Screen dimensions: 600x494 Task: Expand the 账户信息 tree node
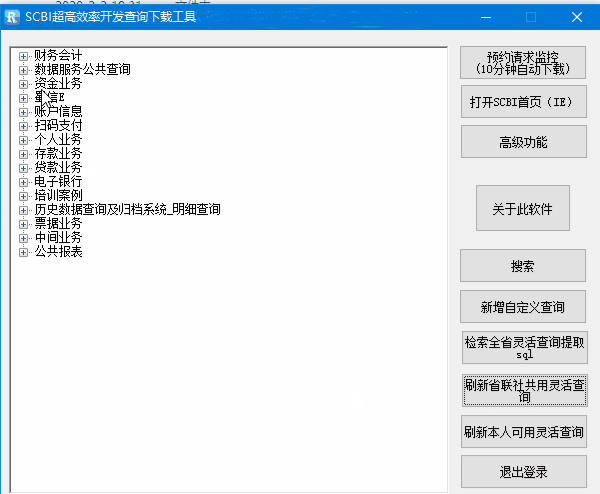point(23,112)
